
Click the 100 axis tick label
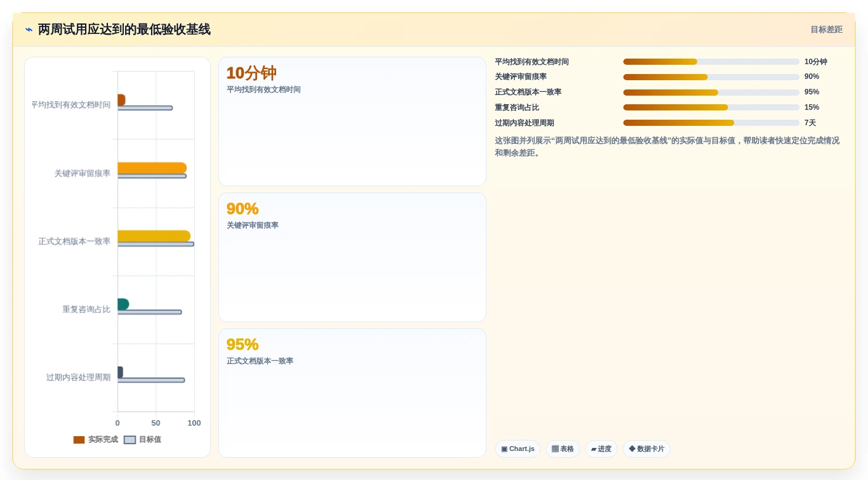tap(194, 423)
